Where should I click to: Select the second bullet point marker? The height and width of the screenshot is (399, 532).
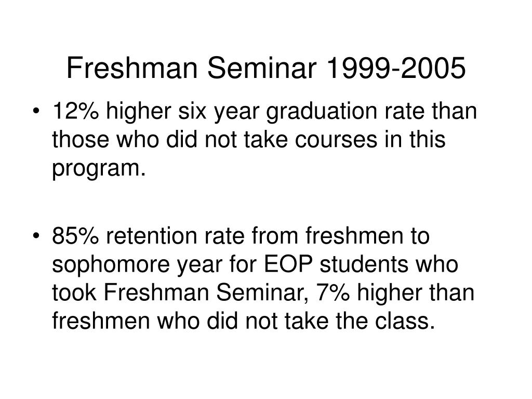[36, 236]
